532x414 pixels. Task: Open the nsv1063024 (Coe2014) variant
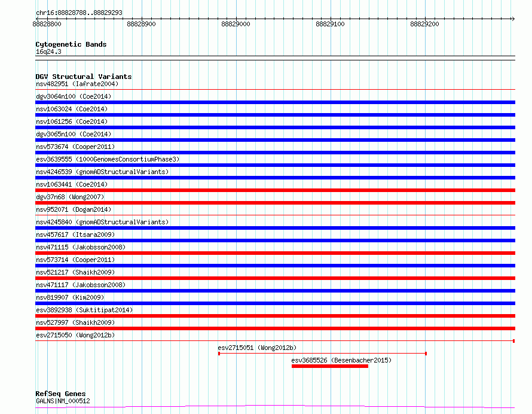click(72, 109)
